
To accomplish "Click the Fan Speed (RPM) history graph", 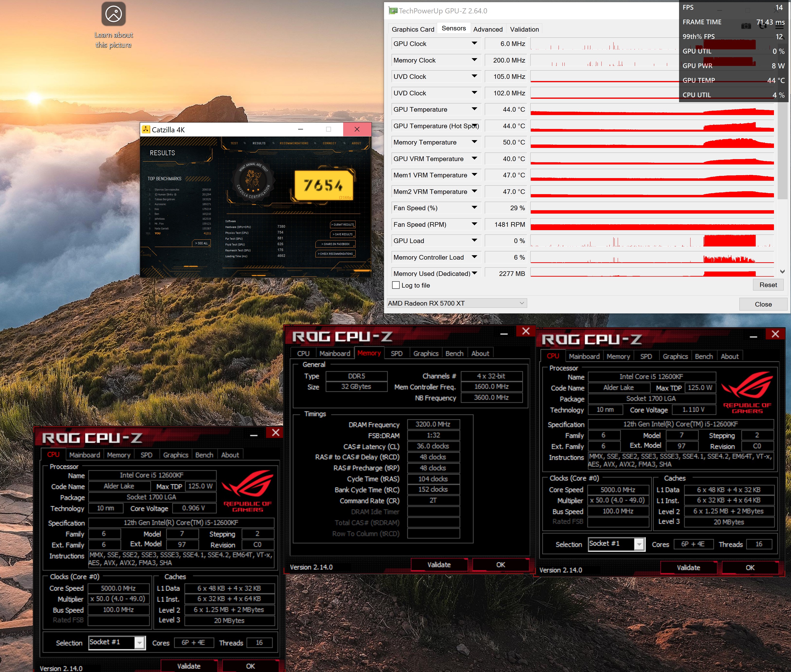I will click(652, 224).
